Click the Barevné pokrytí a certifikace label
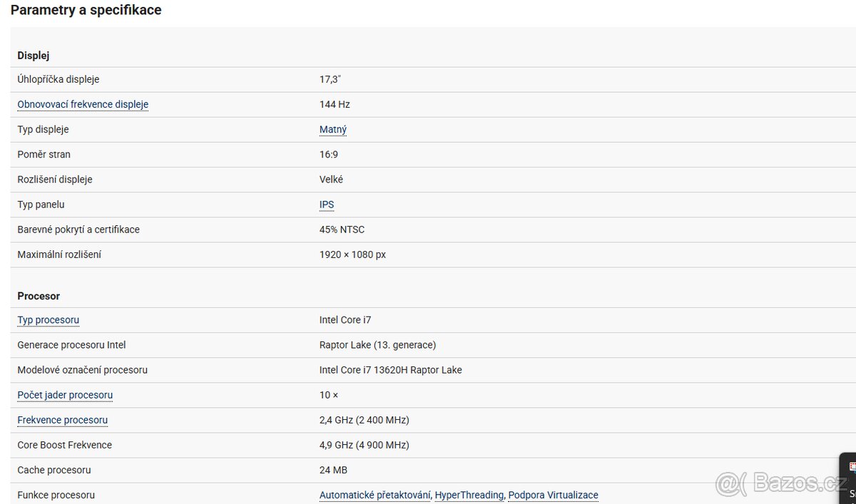Screen dimensions: 856x504 [78, 230]
